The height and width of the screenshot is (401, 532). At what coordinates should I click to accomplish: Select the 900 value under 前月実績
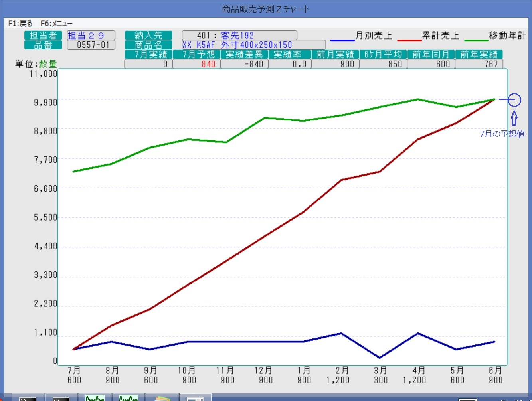point(347,64)
